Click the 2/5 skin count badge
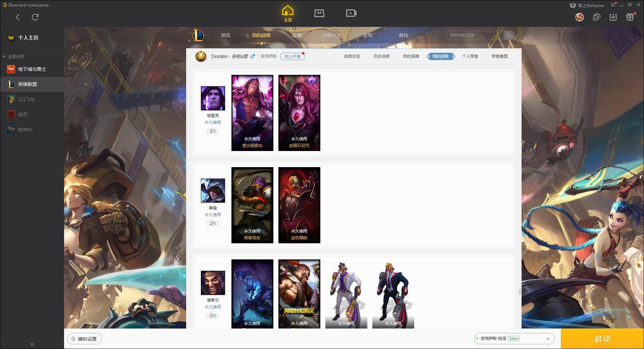The width and height of the screenshot is (644, 349). (x=213, y=131)
